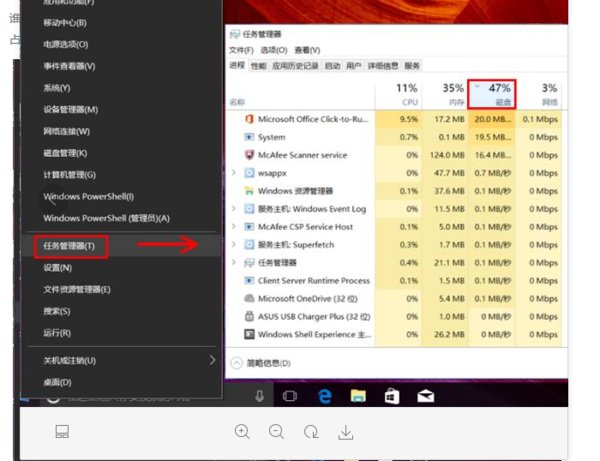Click the Microsoft Office Click-to-Run process icon
Viewport: 600px width, 461px height.
[249, 119]
